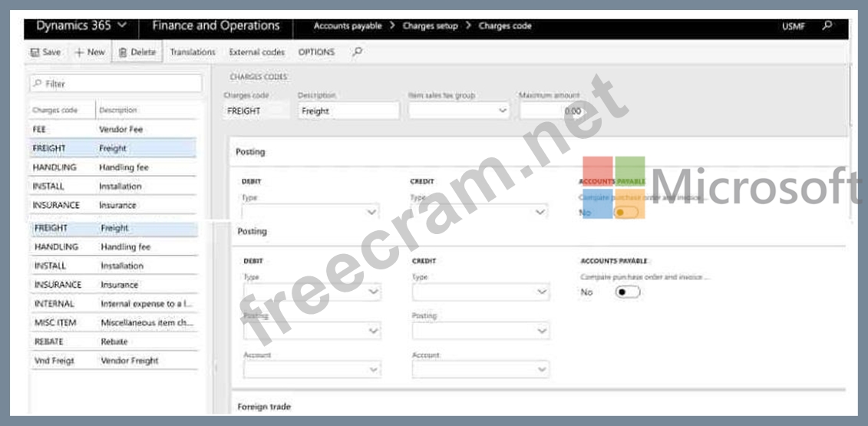This screenshot has height=426, width=868.
Task: Toggle Compare purchase order and invoice switch
Action: (x=627, y=292)
